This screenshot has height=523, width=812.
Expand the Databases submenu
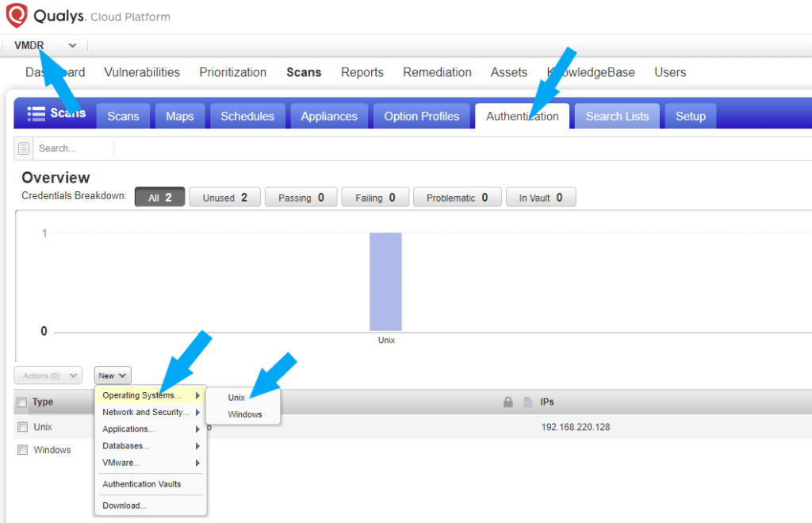151,446
